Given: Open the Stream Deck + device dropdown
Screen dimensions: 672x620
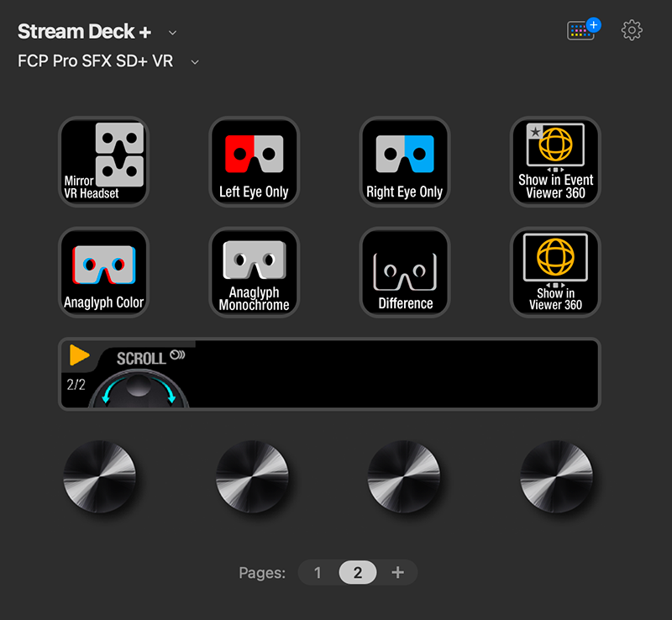Looking at the screenshot, I should coord(172,32).
